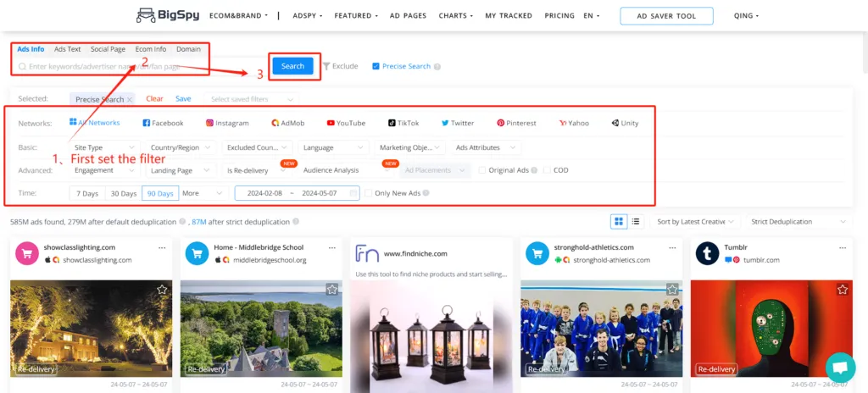Click the blue Search button

pos(292,66)
